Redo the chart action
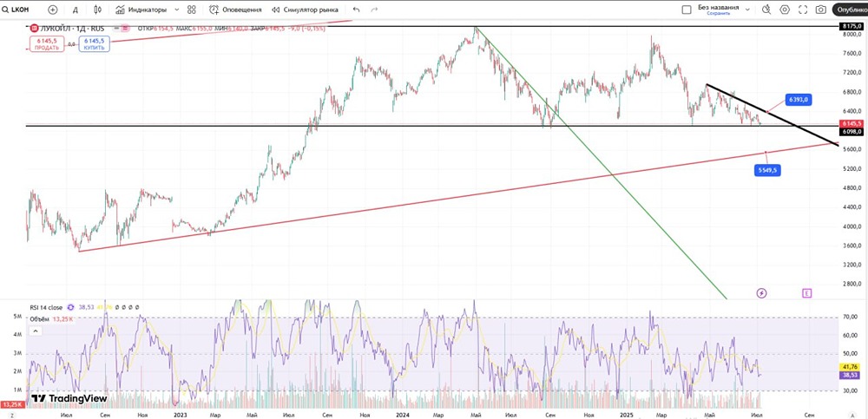This screenshot has height=419, width=868. (x=374, y=10)
